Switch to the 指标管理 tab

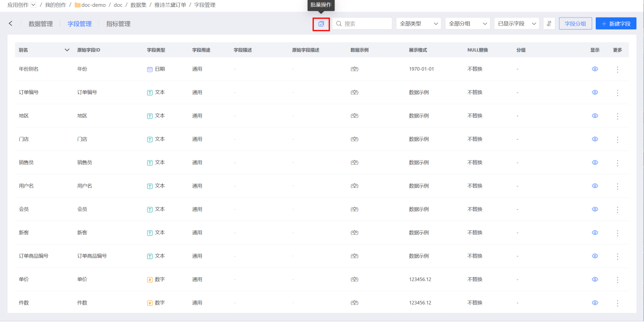coord(119,24)
